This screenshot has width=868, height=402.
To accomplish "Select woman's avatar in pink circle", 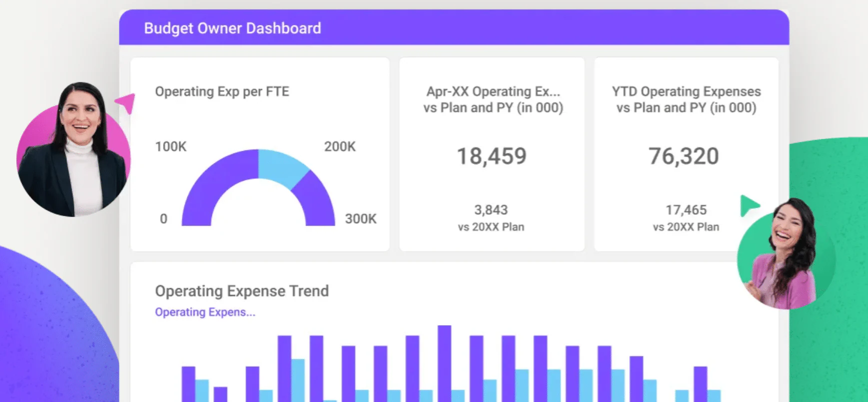I will (73, 150).
